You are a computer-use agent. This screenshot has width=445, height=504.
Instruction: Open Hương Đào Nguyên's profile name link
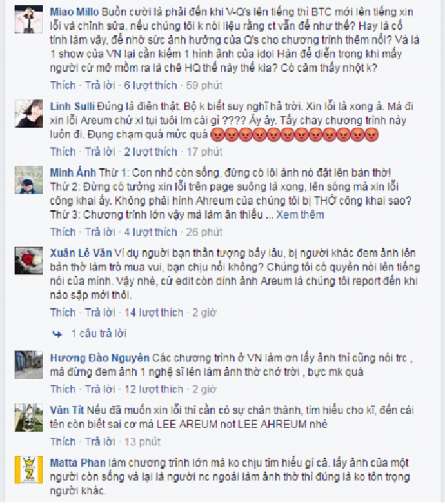coord(99,358)
